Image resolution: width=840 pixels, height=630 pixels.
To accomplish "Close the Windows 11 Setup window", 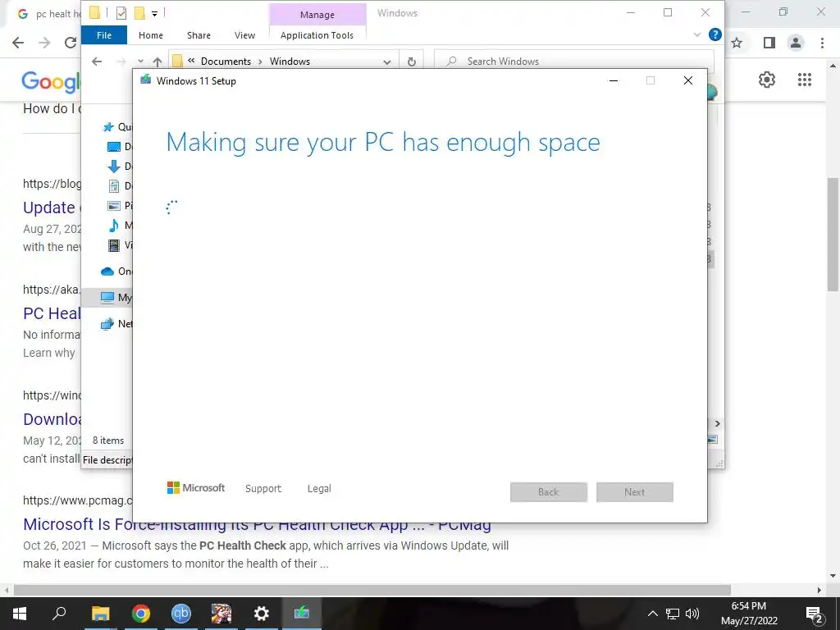I will tap(688, 80).
